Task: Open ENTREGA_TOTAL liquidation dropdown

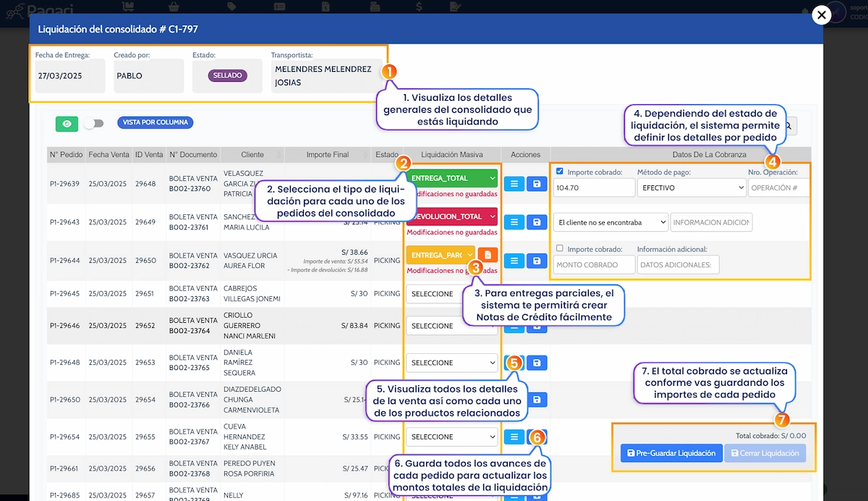Action: (451, 178)
